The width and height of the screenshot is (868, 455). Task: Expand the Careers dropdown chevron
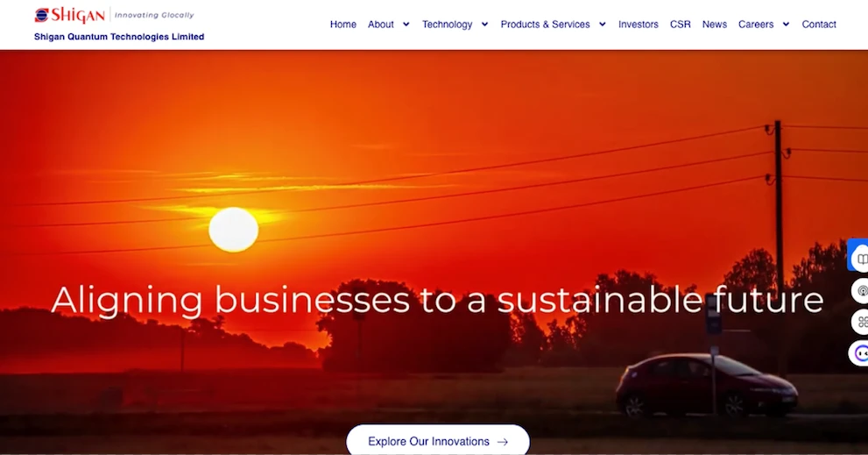[786, 25]
